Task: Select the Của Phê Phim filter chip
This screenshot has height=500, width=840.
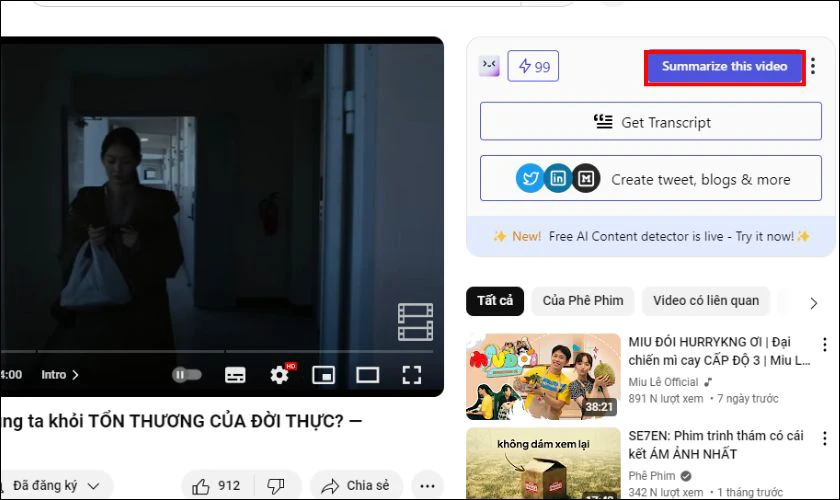Action: coord(583,301)
